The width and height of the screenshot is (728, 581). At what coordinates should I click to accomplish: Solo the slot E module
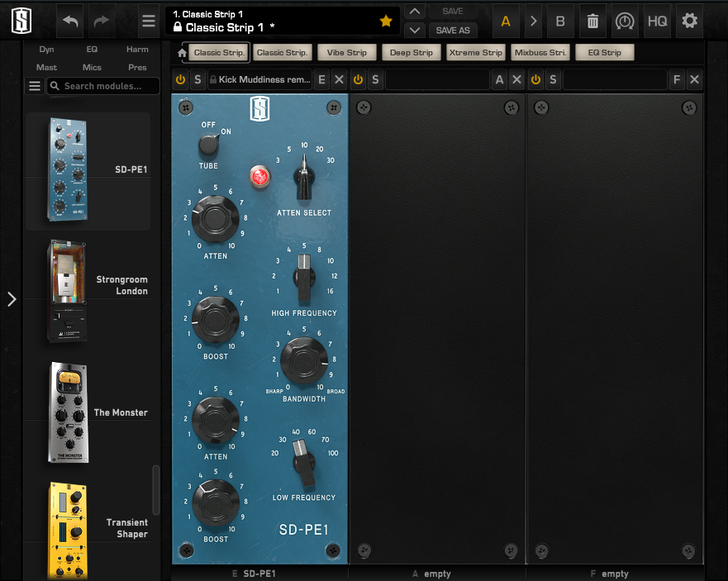click(x=197, y=79)
